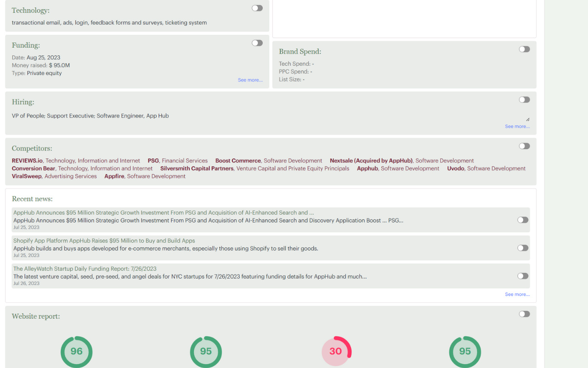This screenshot has height=368, width=588.
Task: Toggle the Website report switch
Action: 524,314
